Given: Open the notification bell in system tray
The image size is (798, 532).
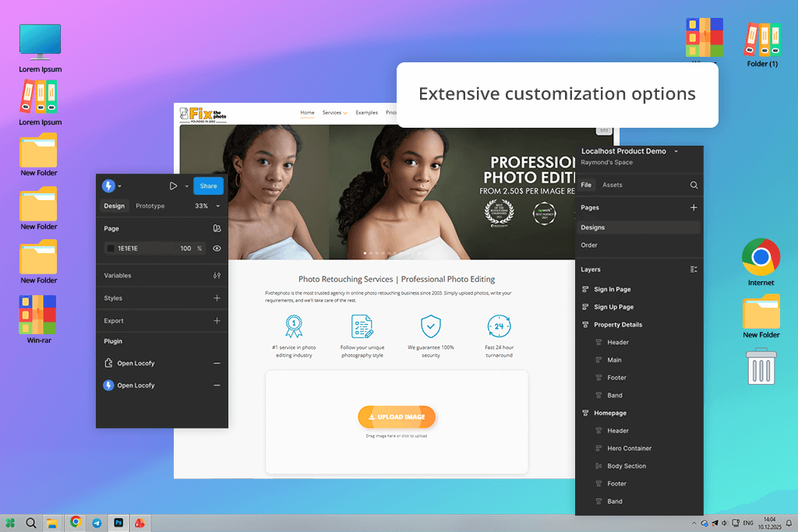Looking at the screenshot, I should click(x=789, y=523).
